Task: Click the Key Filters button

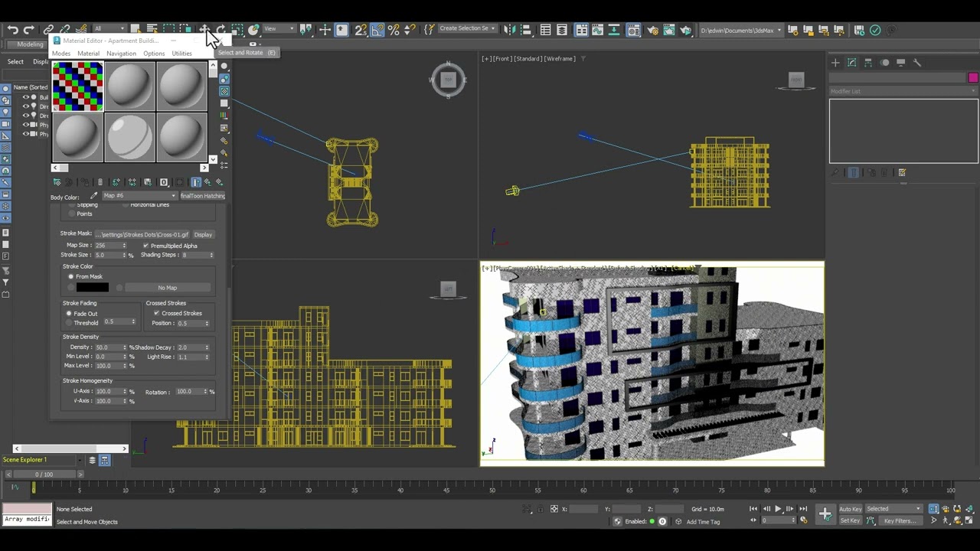Action: pos(900,521)
